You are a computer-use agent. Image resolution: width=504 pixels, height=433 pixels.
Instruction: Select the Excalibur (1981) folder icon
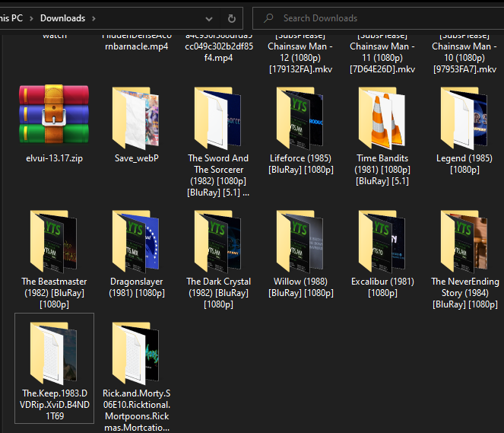click(382, 241)
